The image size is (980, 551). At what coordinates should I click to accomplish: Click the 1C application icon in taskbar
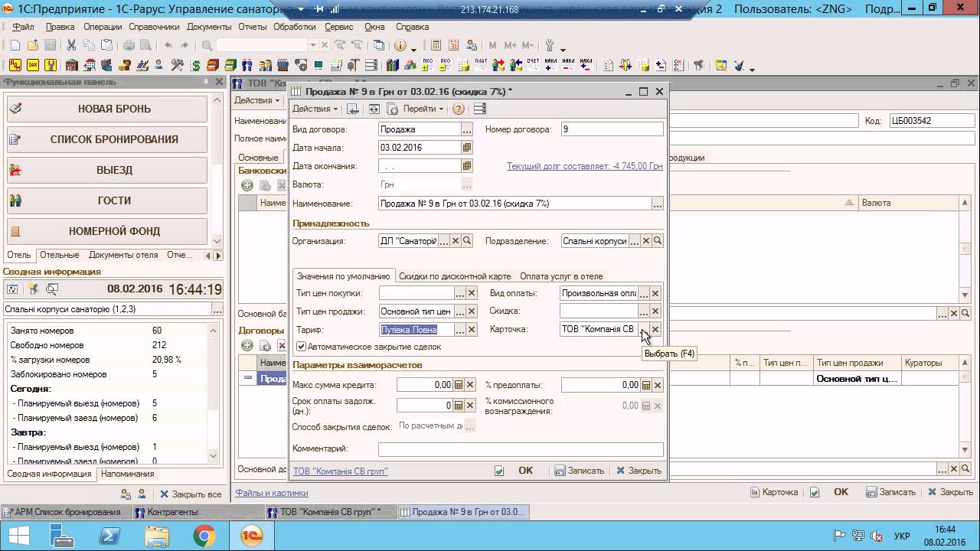(x=251, y=536)
